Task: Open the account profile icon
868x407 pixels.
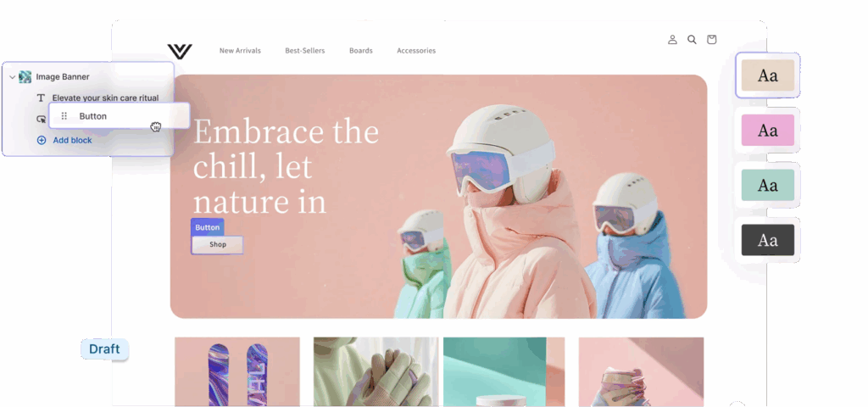Action: (672, 39)
